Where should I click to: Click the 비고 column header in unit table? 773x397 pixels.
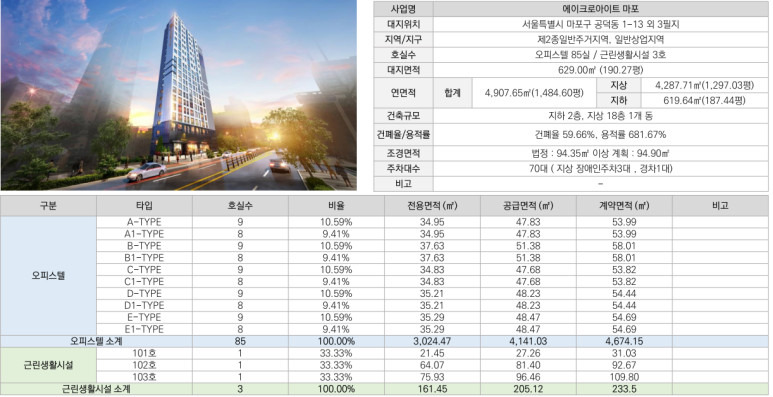pyautogui.click(x=720, y=206)
